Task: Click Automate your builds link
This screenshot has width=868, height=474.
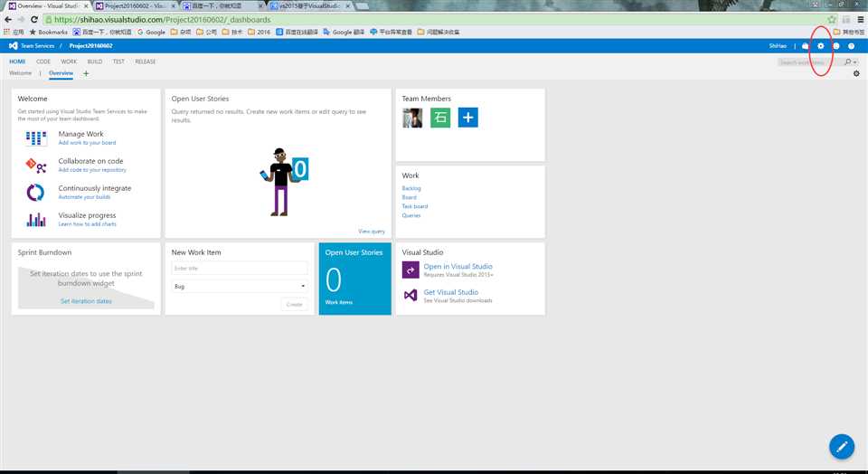Action: point(84,197)
